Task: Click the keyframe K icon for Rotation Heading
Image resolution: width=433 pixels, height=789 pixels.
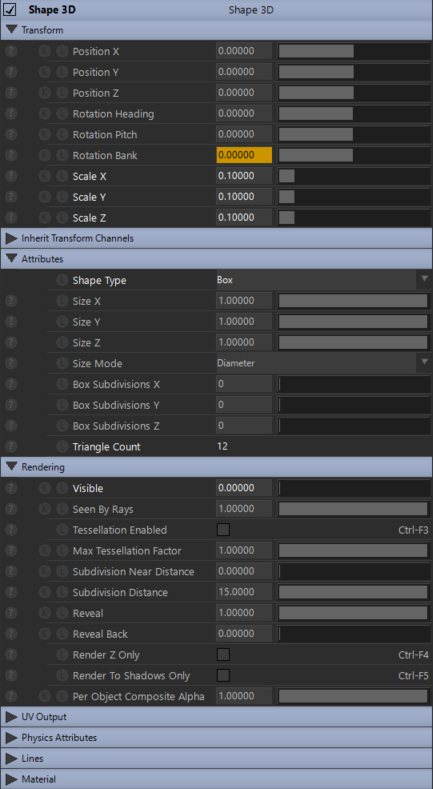Action: 45,114
